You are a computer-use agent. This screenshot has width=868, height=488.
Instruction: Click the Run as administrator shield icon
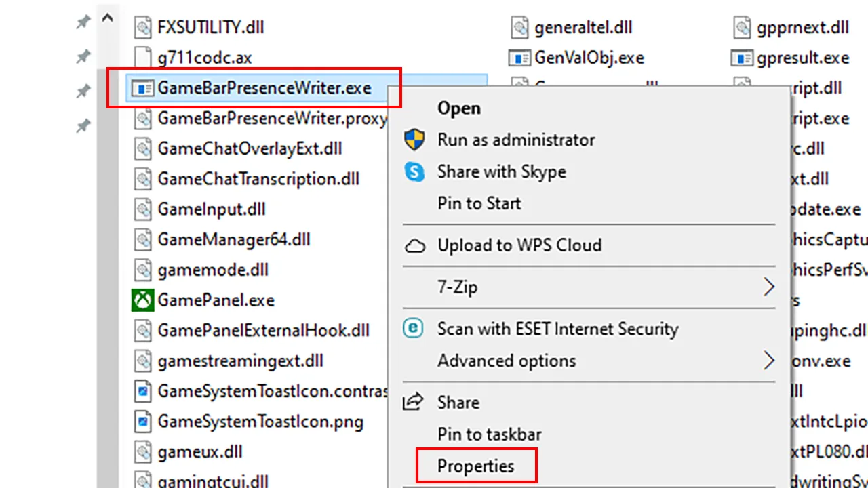tap(414, 140)
